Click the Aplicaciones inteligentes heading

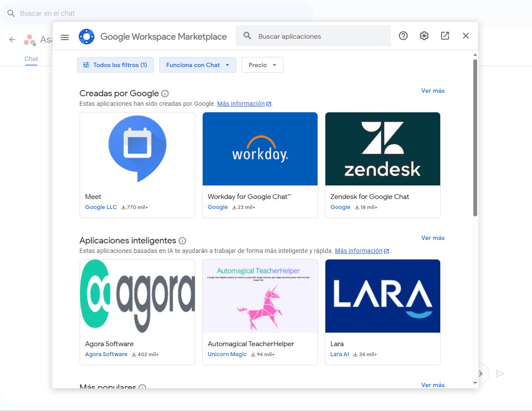[x=128, y=241]
